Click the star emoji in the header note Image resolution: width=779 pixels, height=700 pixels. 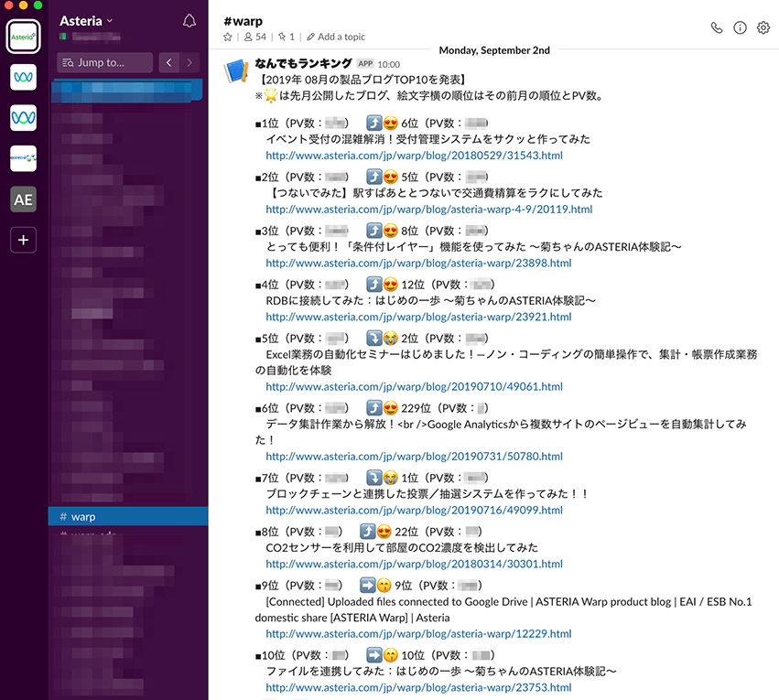271,95
